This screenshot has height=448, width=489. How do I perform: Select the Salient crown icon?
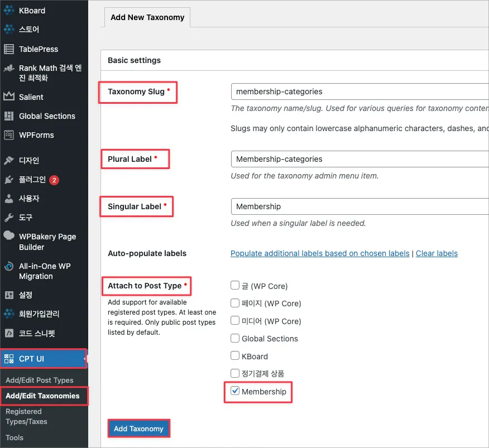point(9,97)
